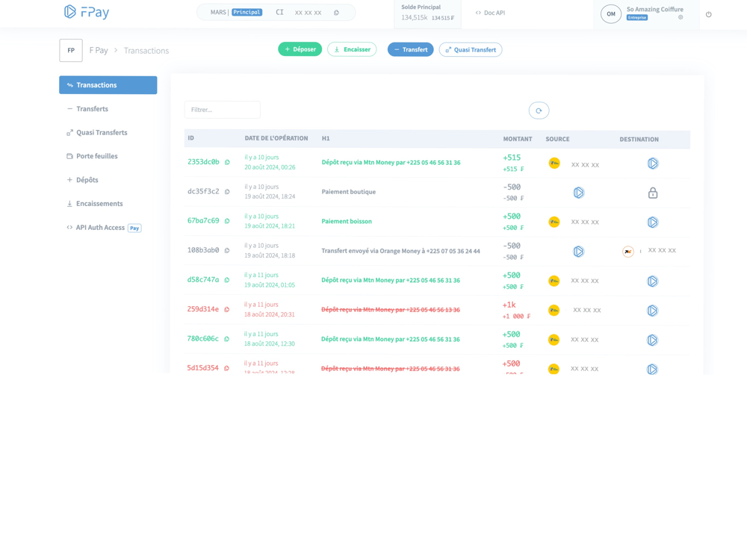Click the So Amazing Coiffure account name
This screenshot has height=560, width=747.
[655, 10]
